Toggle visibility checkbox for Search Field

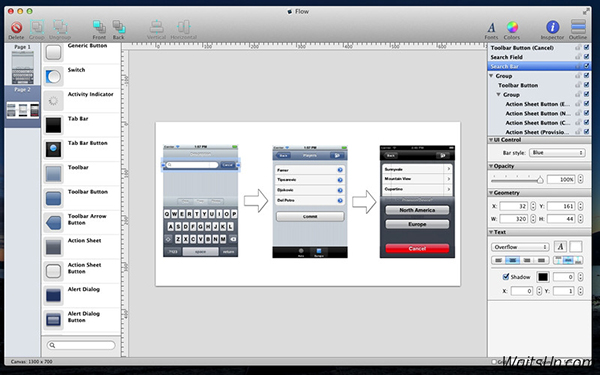[x=586, y=57]
